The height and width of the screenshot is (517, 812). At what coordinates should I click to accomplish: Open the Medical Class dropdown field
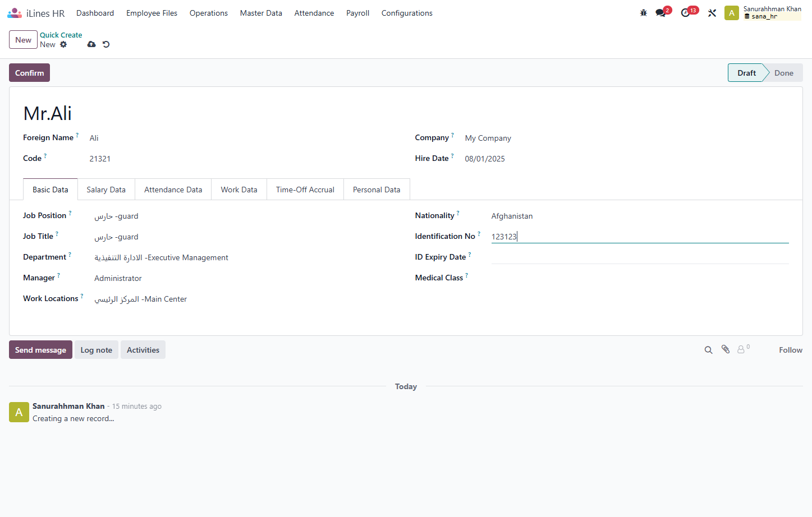coord(640,278)
